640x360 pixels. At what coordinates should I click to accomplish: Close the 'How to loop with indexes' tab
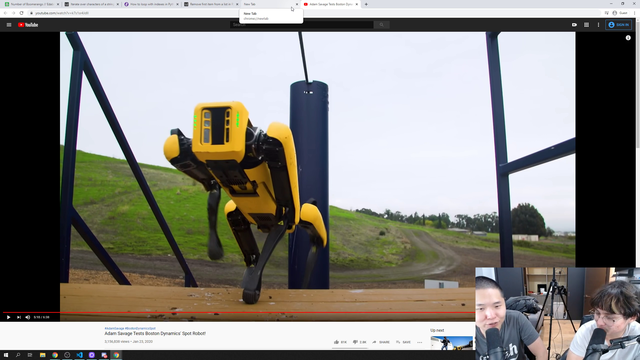[x=177, y=4]
